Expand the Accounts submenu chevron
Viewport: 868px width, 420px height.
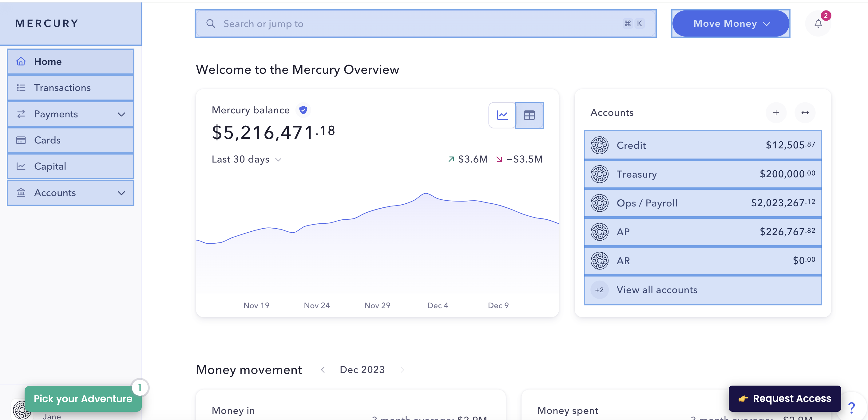[121, 193]
